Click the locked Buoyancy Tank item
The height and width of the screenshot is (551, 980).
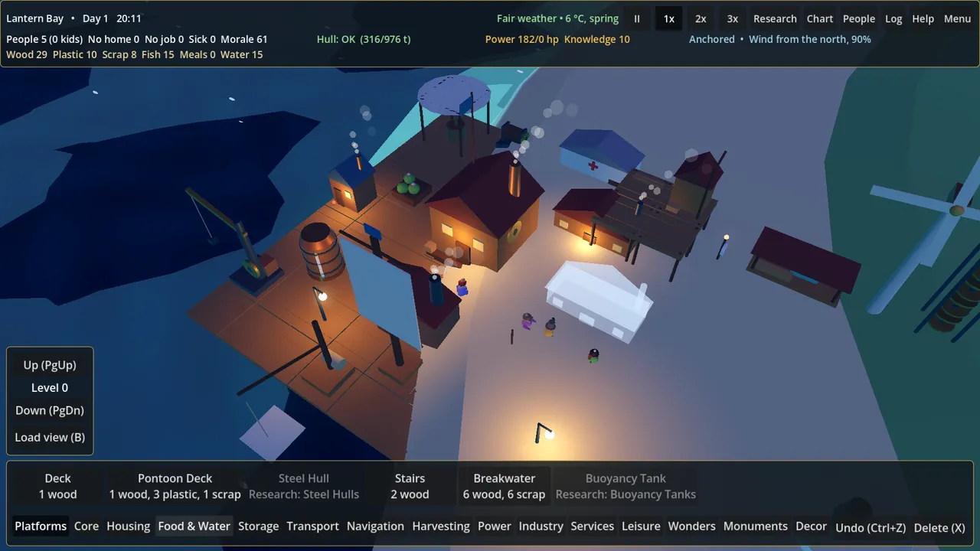click(626, 486)
